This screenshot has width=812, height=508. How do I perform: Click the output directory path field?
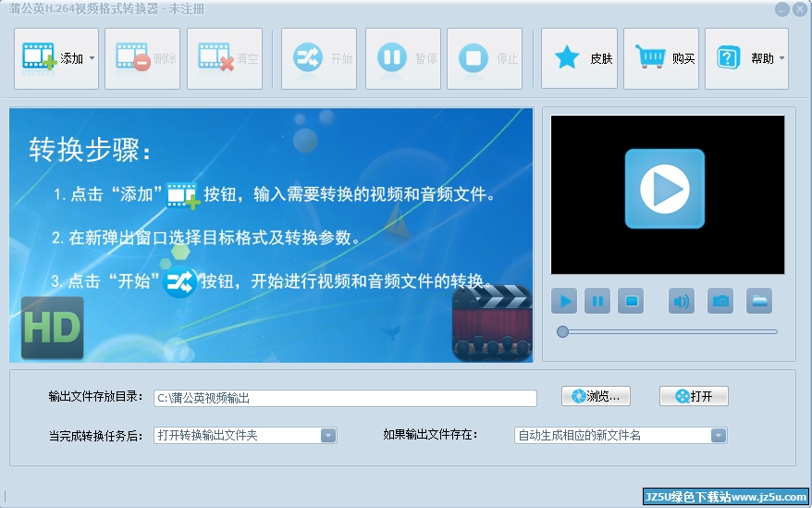click(345, 398)
